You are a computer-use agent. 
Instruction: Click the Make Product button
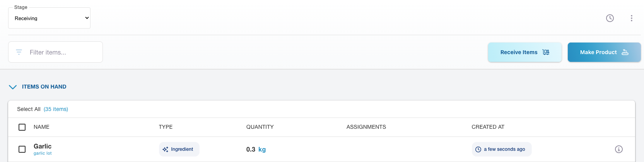[x=598, y=52]
